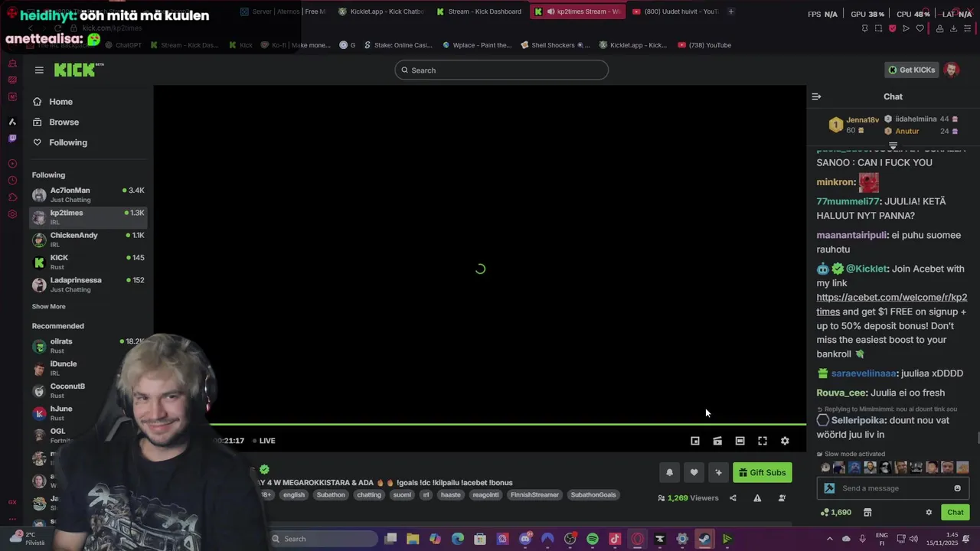Switch to Uudet huivit YouTube tab
The height and width of the screenshot is (551, 980).
click(675, 11)
